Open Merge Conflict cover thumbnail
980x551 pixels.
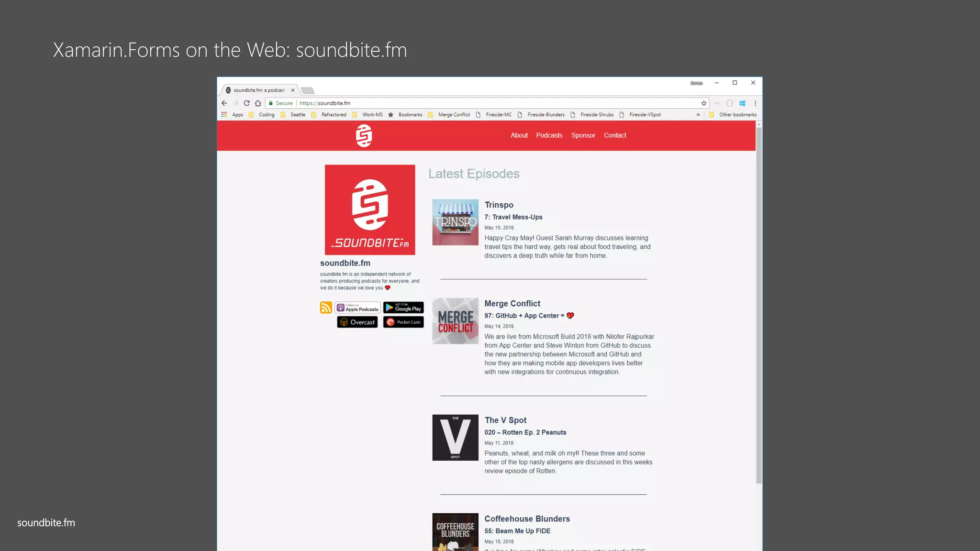456,321
